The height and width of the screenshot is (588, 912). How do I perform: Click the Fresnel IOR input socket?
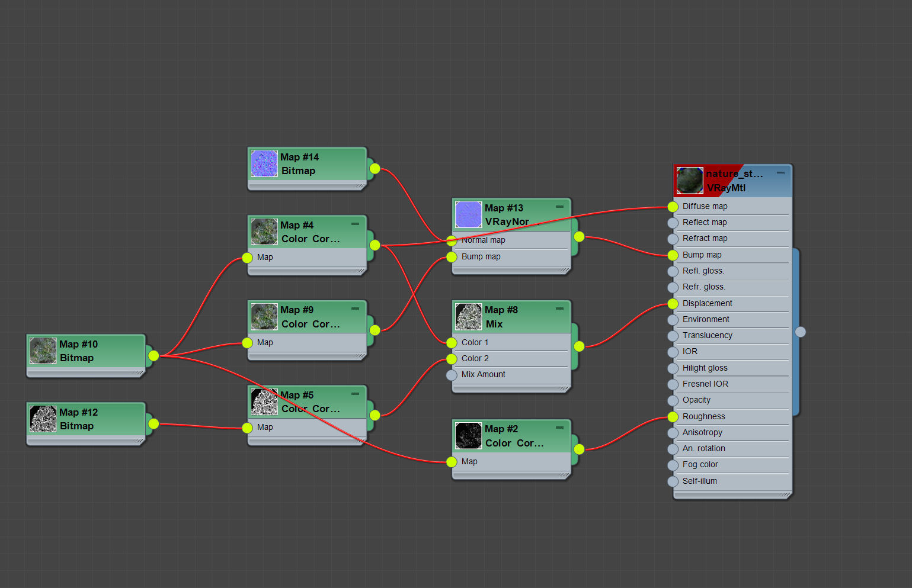673,384
